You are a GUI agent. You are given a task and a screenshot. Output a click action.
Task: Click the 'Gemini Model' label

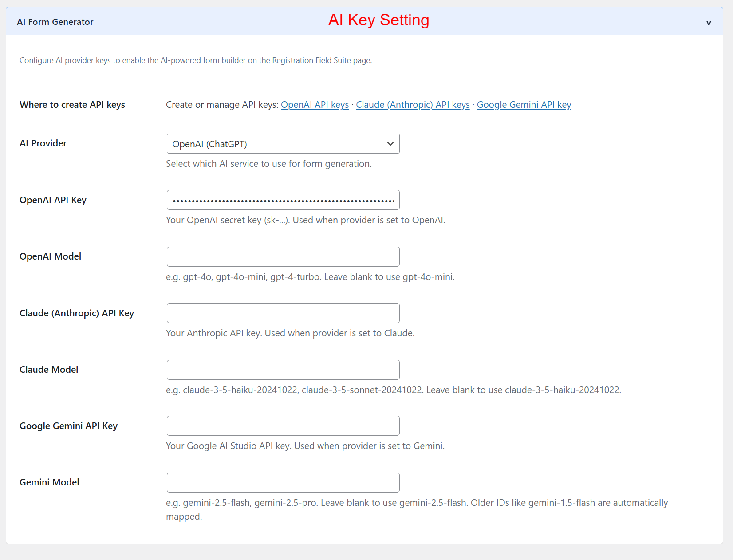(49, 482)
